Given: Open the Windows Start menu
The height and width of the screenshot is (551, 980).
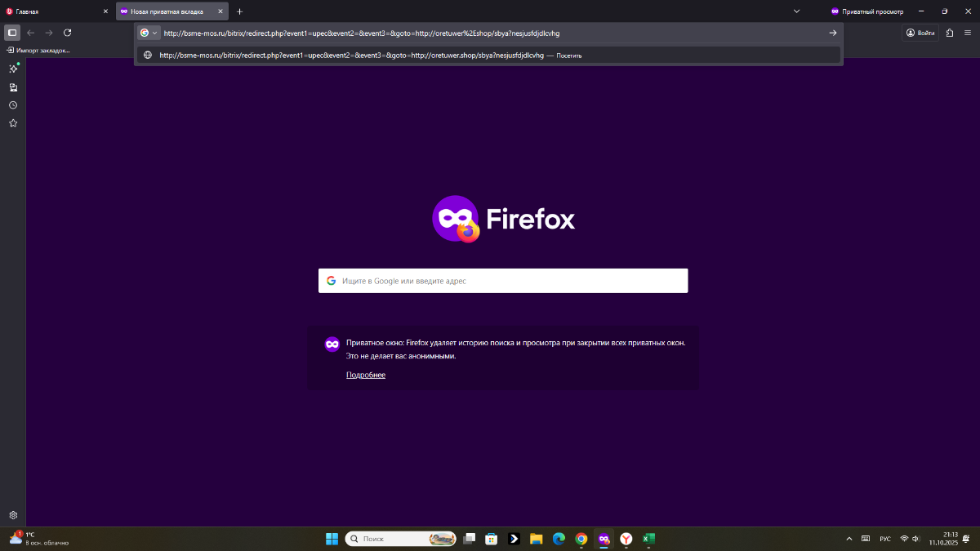Looking at the screenshot, I should [332, 539].
